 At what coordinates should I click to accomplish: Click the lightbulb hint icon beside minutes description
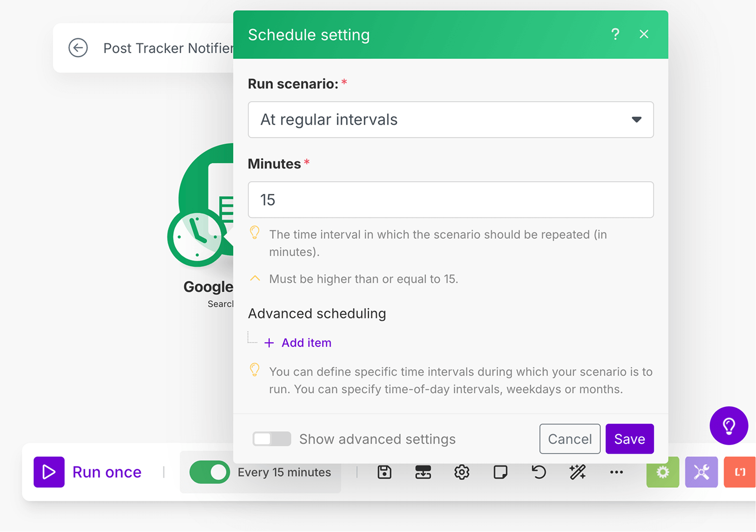coord(255,233)
